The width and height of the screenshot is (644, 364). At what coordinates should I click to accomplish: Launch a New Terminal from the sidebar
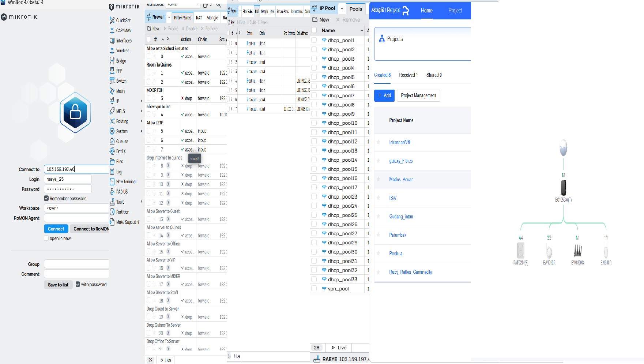pos(126,181)
